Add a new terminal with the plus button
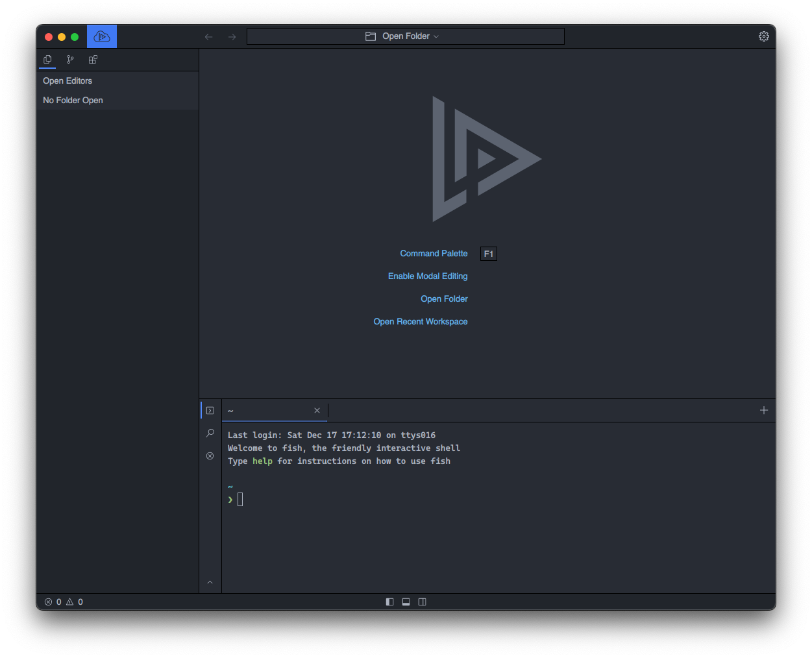The image size is (812, 658). 763,410
